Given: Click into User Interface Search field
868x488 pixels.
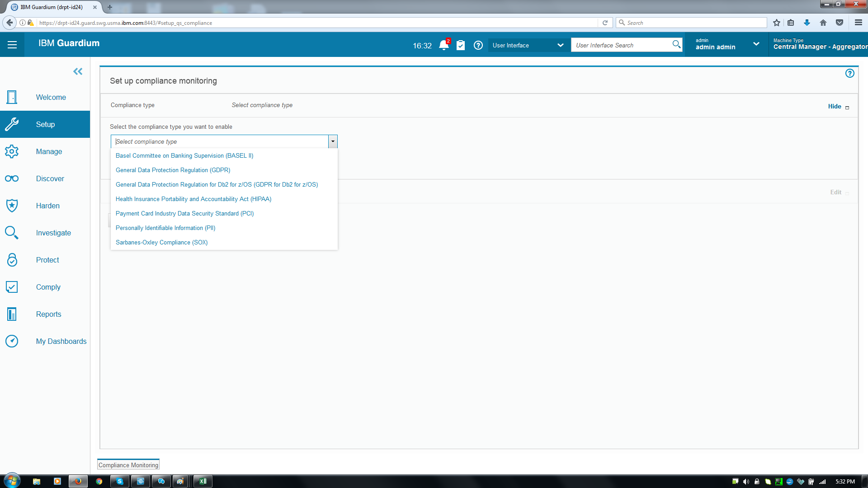Looking at the screenshot, I should pyautogui.click(x=622, y=45).
